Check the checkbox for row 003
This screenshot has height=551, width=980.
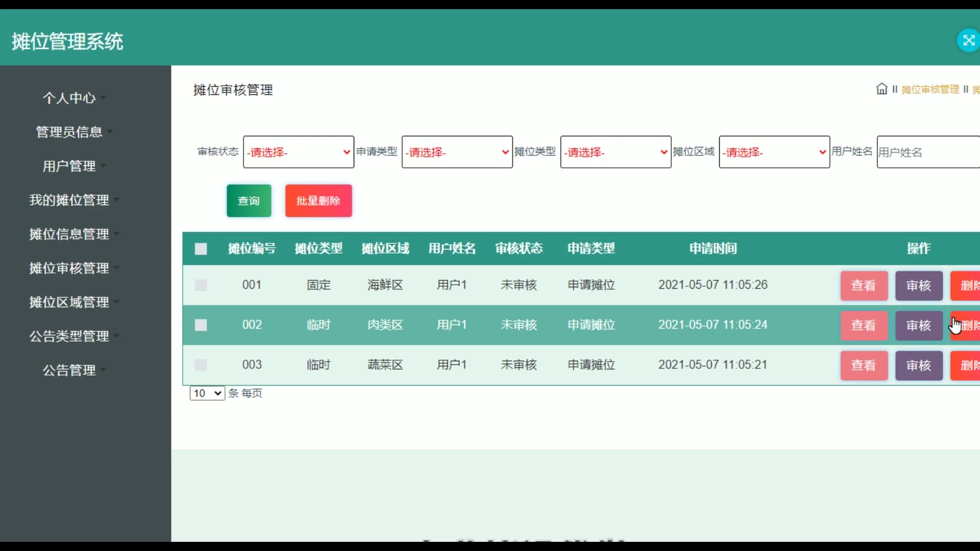(x=201, y=365)
